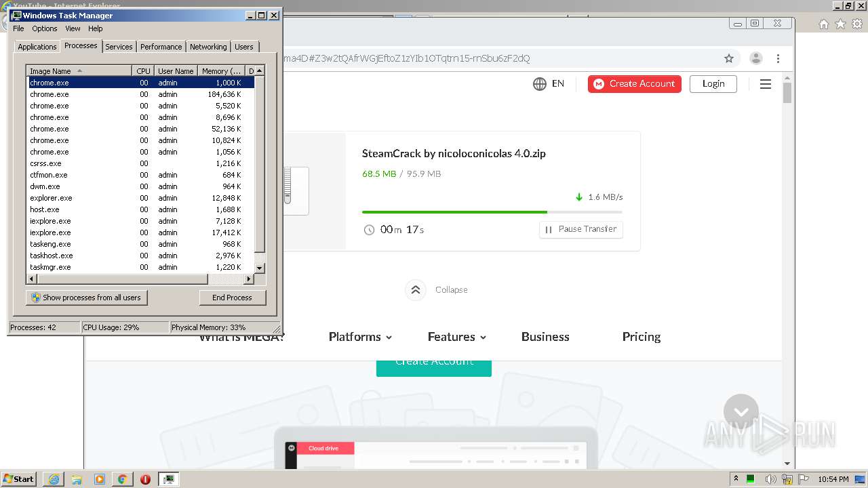Open Internet Explorer favorites star

pos(840,24)
